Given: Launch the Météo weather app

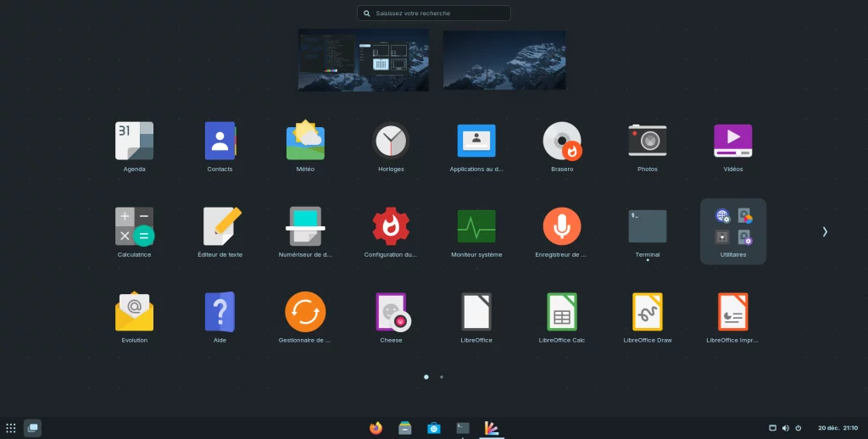Looking at the screenshot, I should 305,142.
